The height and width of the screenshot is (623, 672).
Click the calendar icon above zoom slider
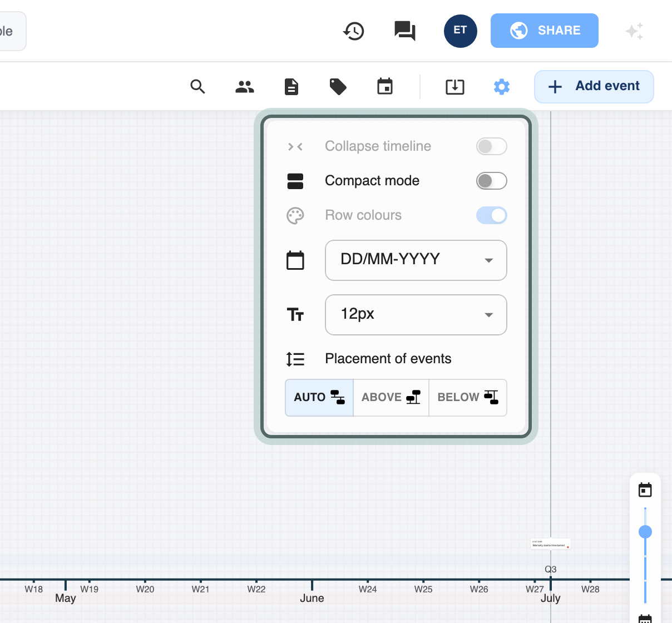click(645, 490)
